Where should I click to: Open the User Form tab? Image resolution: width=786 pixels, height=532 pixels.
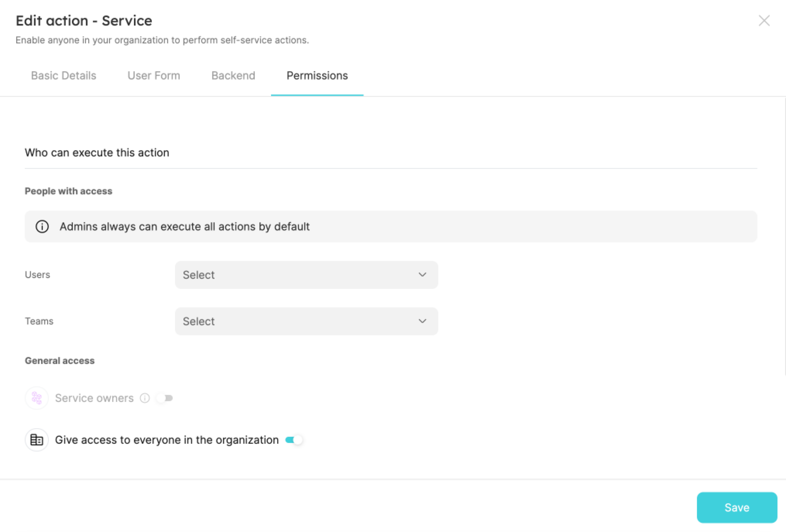point(154,76)
